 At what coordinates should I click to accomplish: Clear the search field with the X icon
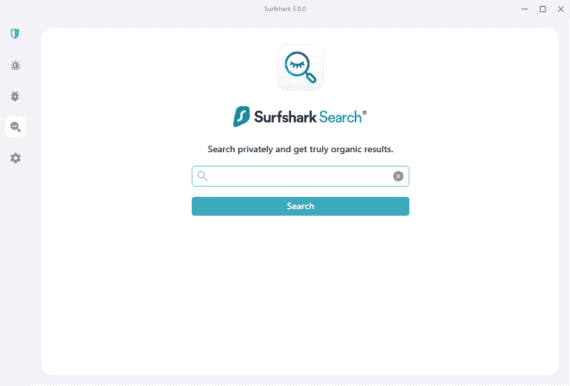398,176
